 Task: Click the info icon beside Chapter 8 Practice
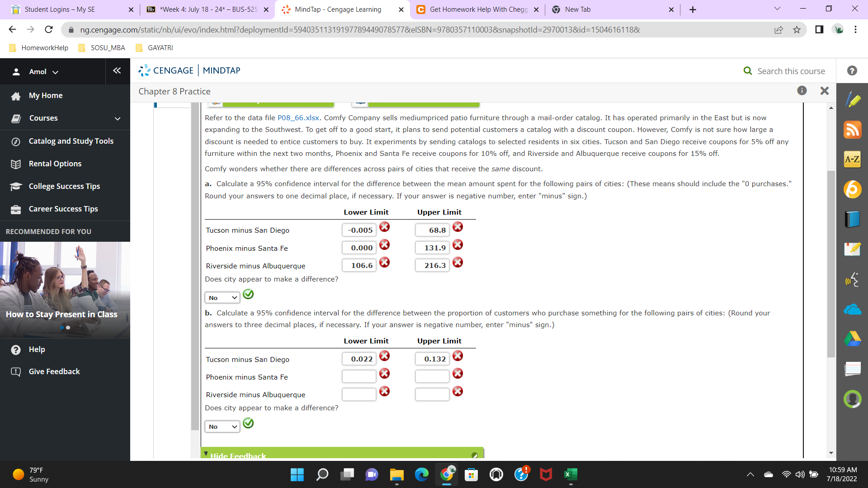(x=802, y=91)
